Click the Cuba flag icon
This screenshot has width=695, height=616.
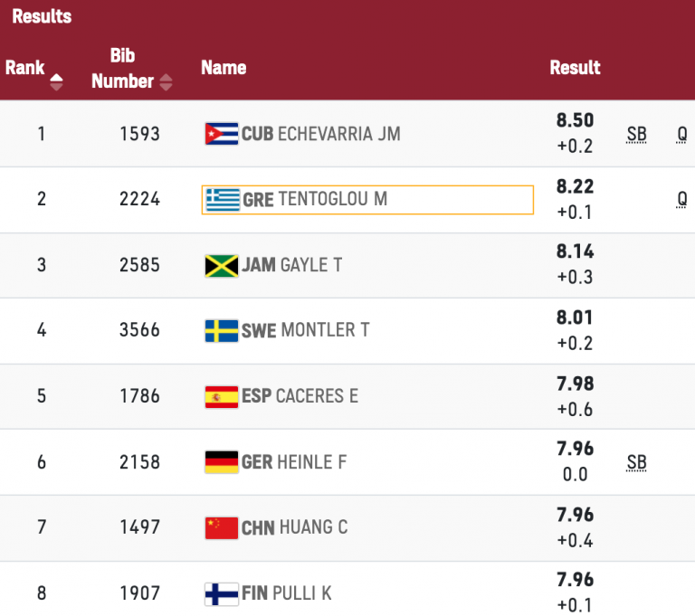(222, 134)
